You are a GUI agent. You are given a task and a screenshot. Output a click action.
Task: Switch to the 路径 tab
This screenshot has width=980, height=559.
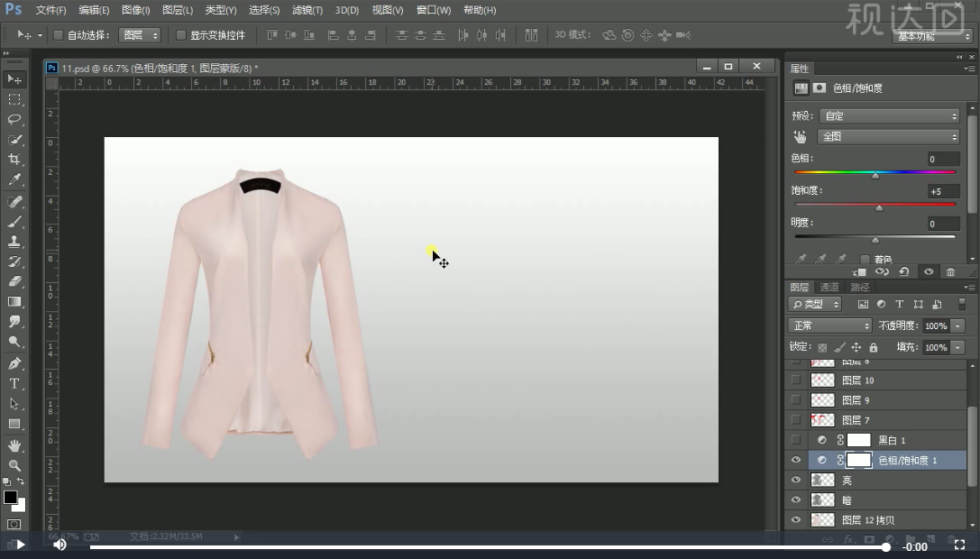pyautogui.click(x=860, y=287)
